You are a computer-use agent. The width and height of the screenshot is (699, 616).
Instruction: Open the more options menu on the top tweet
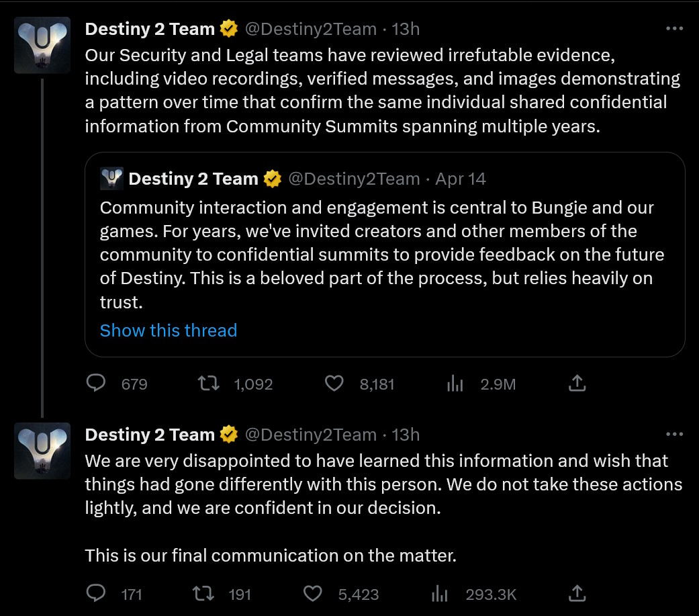point(674,27)
